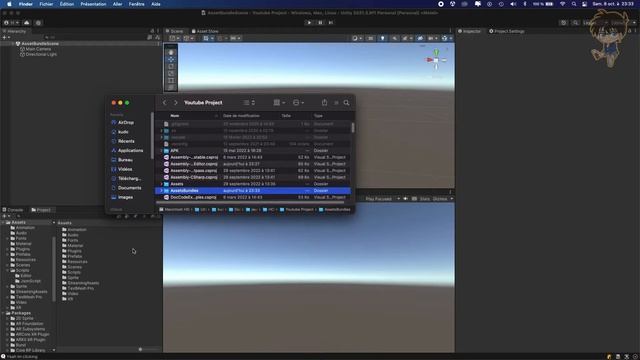Screen dimensions: 640x360
Task: Open Scene draw mode dropdown
Action: pos(357,38)
